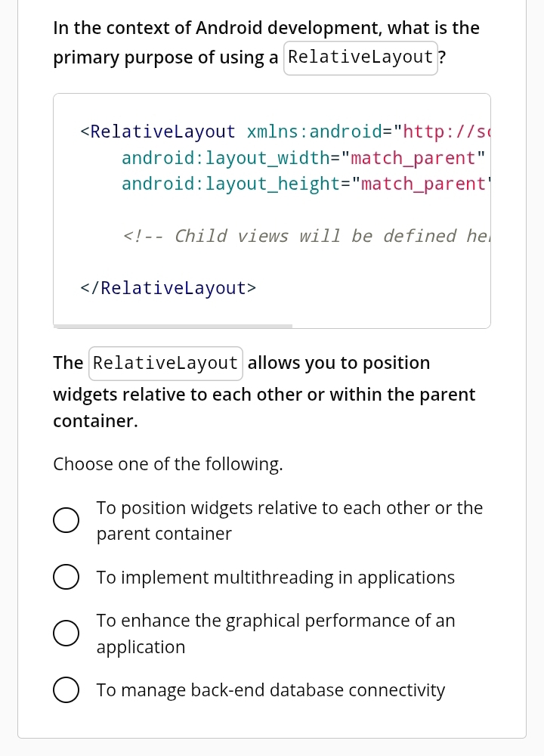Click the android:layout_height attribute in the code
544x756 pixels.
[230, 184]
